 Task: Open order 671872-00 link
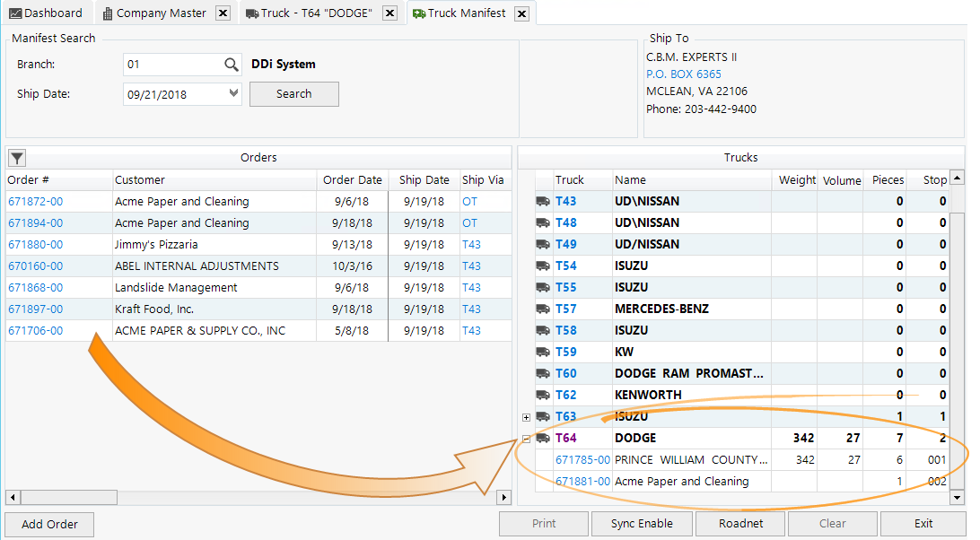(x=35, y=202)
